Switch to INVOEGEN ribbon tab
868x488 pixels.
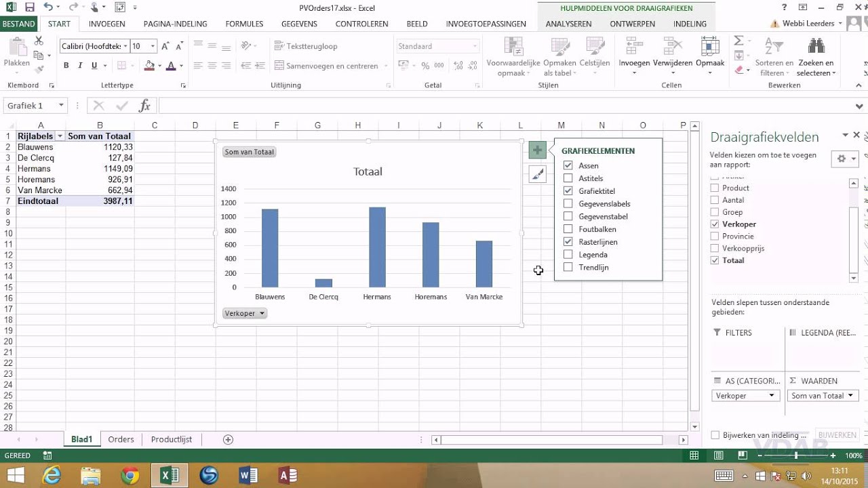tap(107, 24)
